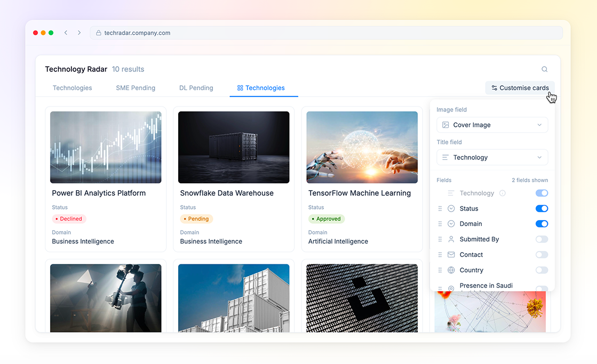Disable the Domain field toggle

(x=542, y=224)
